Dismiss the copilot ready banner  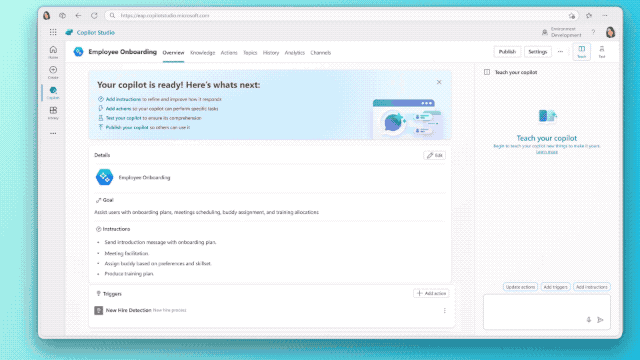click(x=439, y=82)
